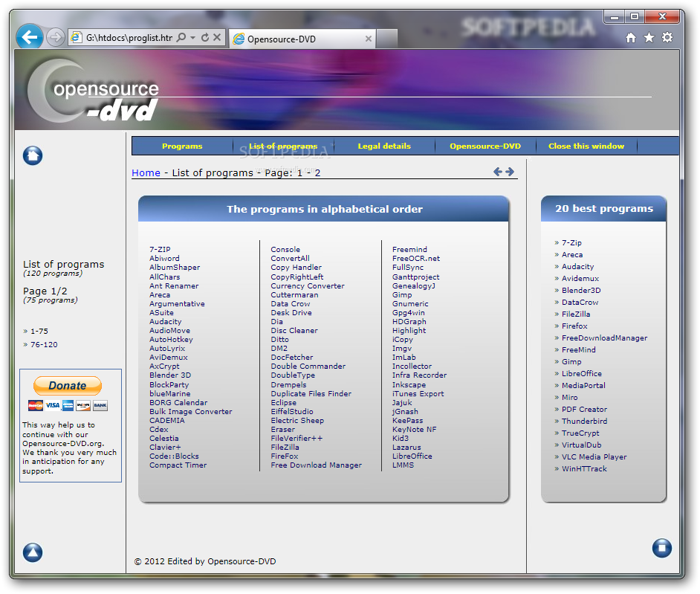Open Currency Converter program link
700x594 pixels.
pos(308,285)
